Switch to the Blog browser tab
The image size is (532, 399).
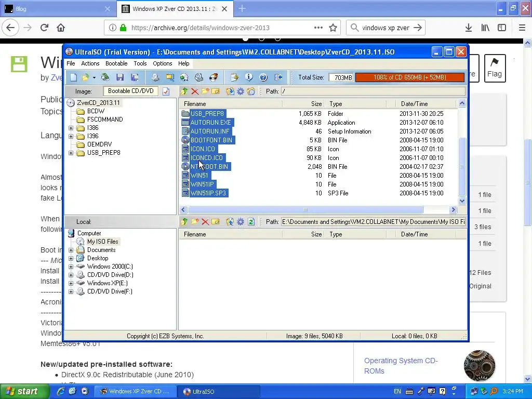[x=58, y=9]
